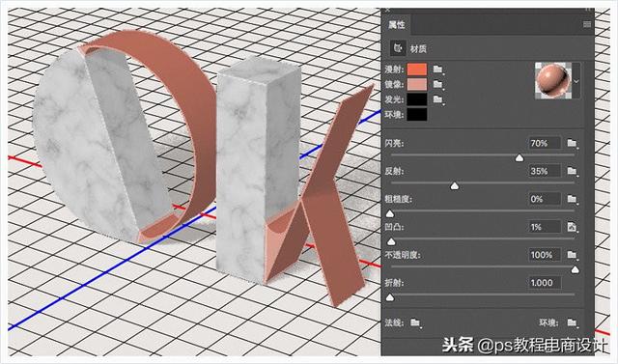618x364 pixels.
Task: Click the 材质 material icon
Action: [398, 48]
